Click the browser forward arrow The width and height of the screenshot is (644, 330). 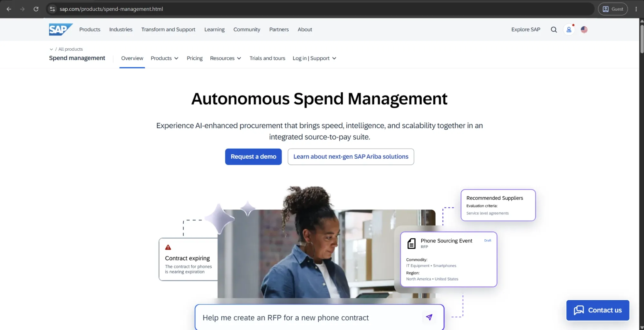click(22, 9)
